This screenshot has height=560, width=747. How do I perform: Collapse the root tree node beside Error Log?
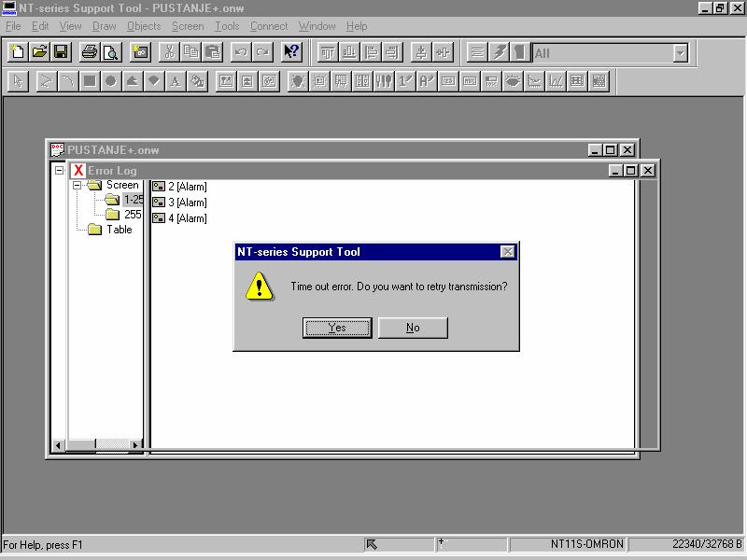[x=59, y=170]
